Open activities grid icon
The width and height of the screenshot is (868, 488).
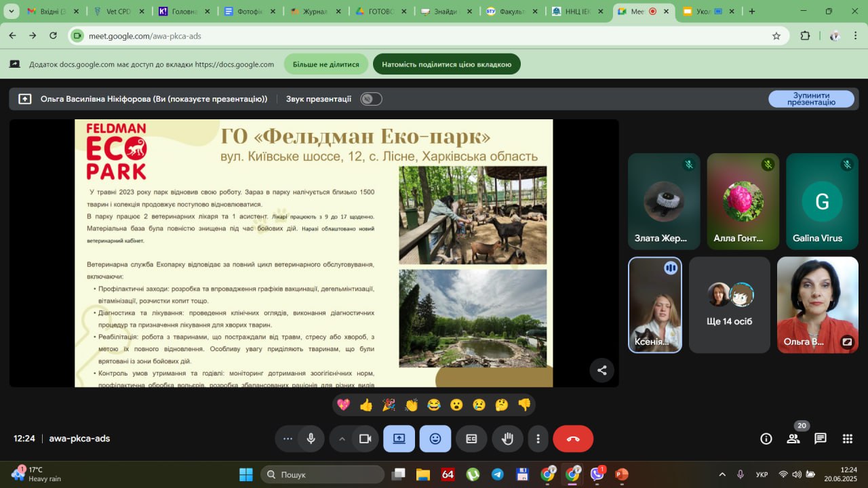point(847,439)
